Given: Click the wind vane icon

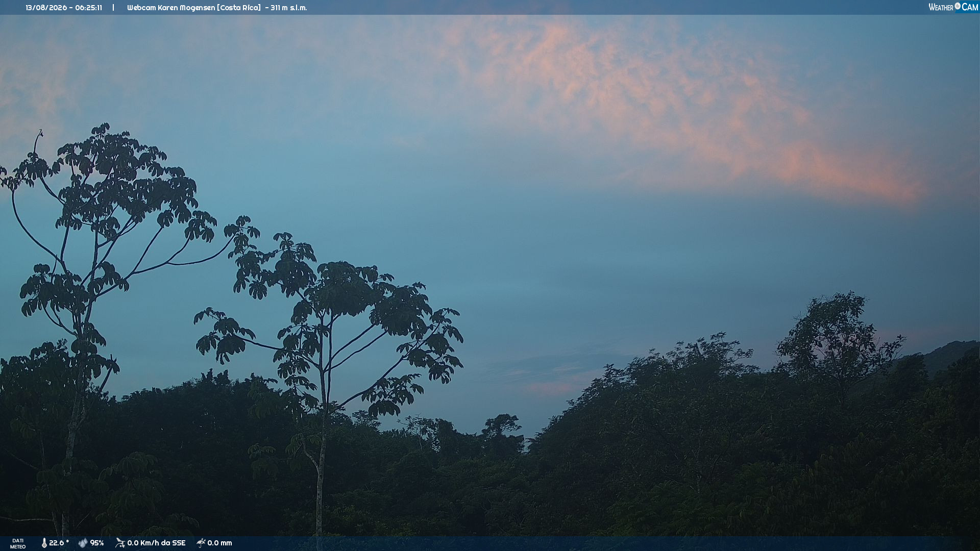Looking at the screenshot, I should click(x=120, y=543).
